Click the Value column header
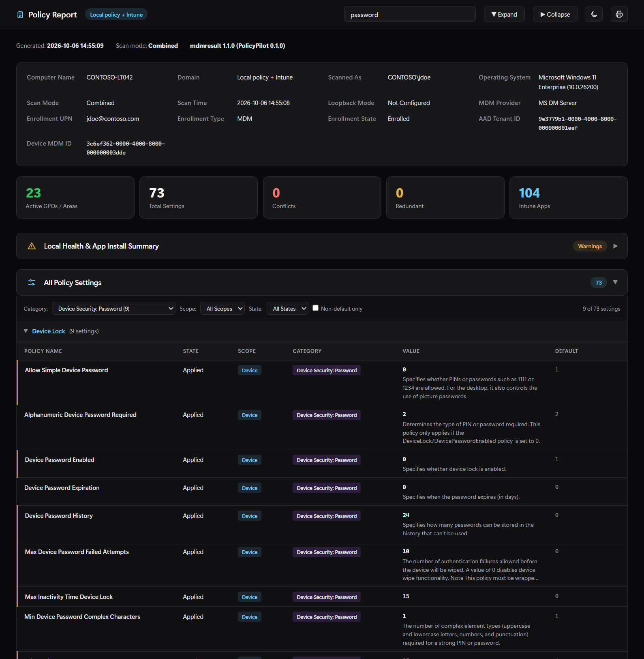Viewport: 644px width, 659px height. tap(411, 351)
